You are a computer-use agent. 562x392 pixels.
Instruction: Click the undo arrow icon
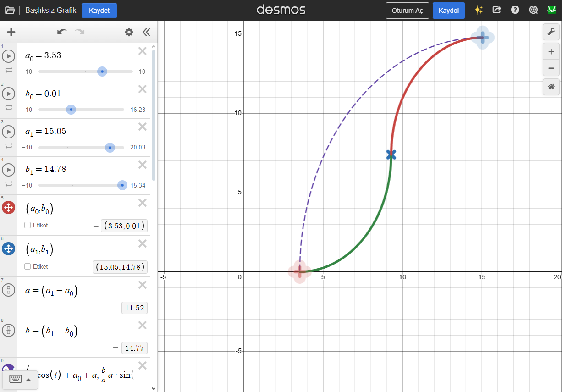tap(63, 32)
